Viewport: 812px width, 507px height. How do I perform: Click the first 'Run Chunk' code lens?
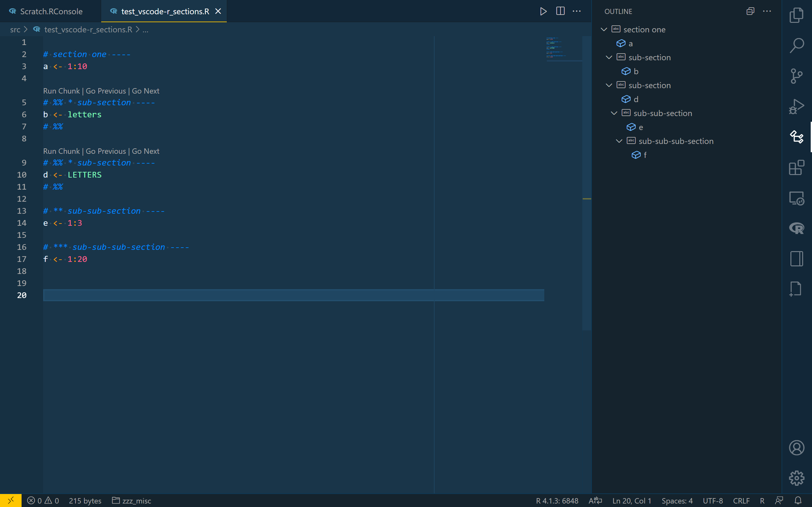[x=62, y=91]
